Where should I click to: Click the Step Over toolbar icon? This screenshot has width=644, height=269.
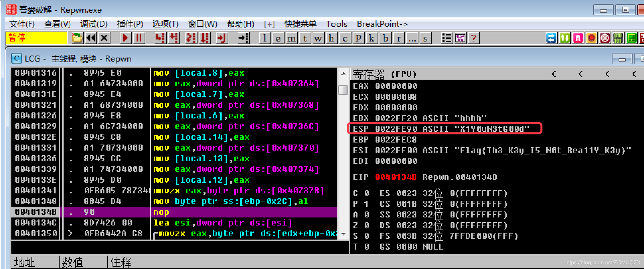[x=174, y=38]
